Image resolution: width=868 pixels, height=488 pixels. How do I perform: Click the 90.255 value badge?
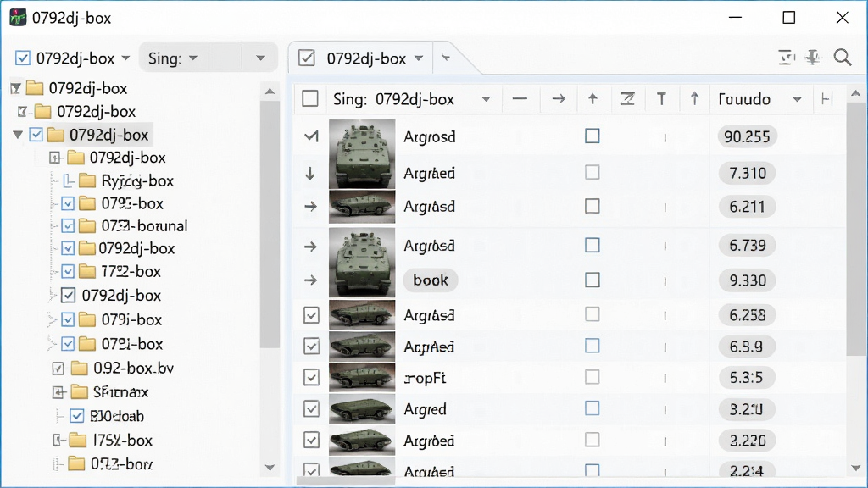point(747,136)
